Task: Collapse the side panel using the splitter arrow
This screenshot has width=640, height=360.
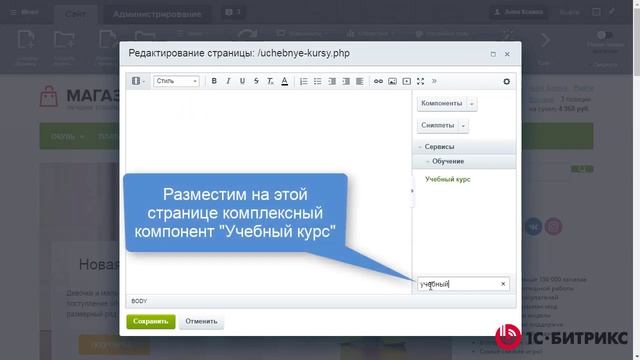Action: 412,191
